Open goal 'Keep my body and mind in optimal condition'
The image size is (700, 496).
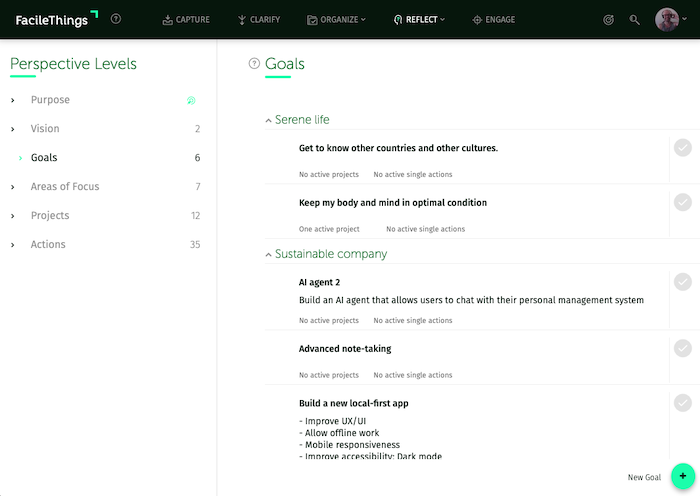[393, 203]
